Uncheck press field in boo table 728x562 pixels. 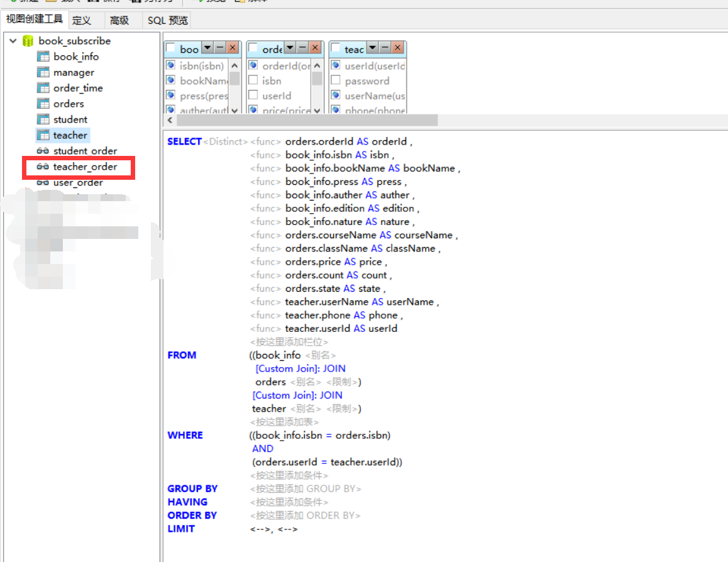click(171, 95)
